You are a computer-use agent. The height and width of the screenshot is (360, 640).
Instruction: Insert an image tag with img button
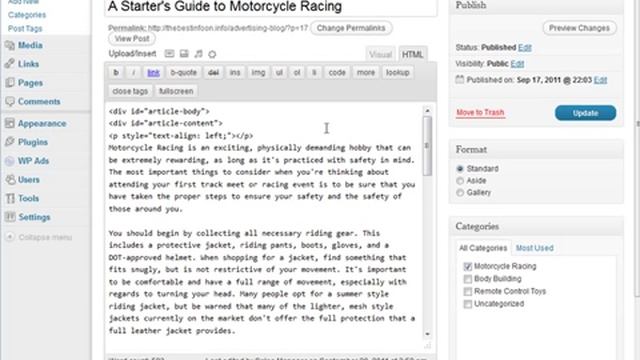(258, 73)
